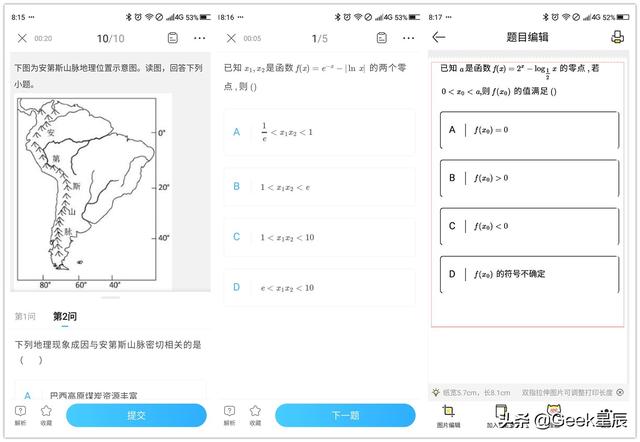This screenshot has height=442, width=640.
Task: Tap the 解析 icon beside the 下一题 button
Action: (x=230, y=415)
